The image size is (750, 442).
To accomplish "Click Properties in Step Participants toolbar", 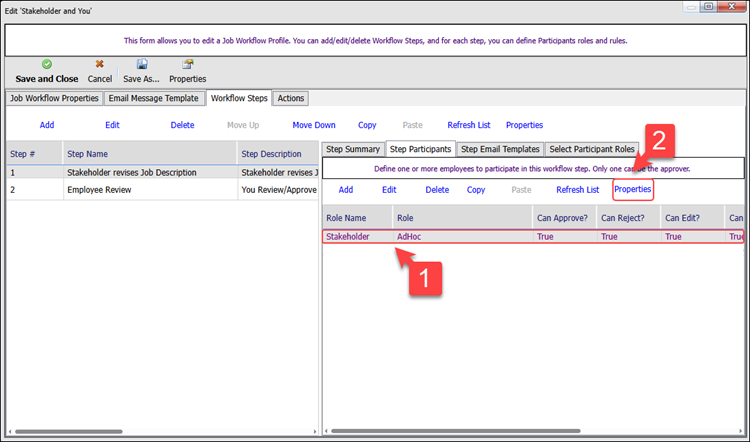I will tap(633, 189).
